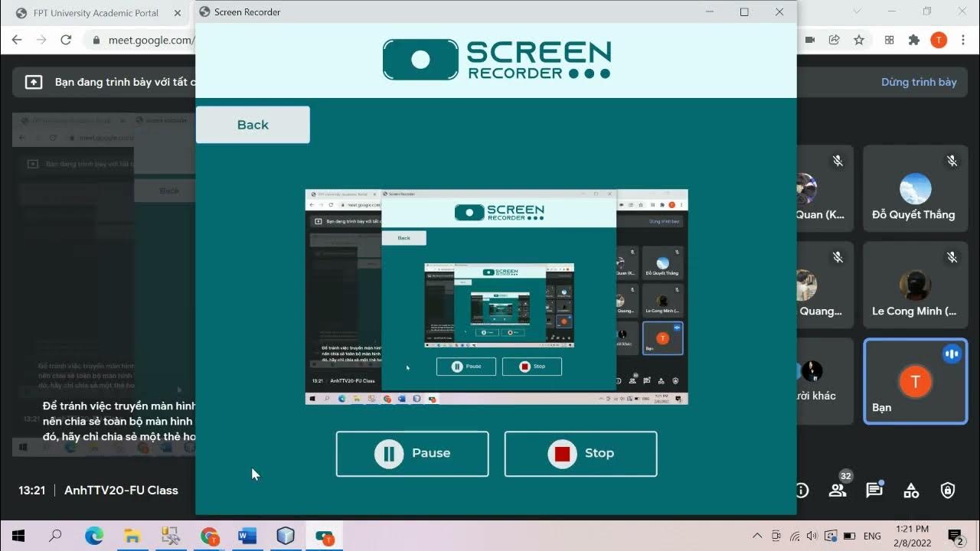
Task: Open the cube app on taskbar
Action: (x=286, y=536)
